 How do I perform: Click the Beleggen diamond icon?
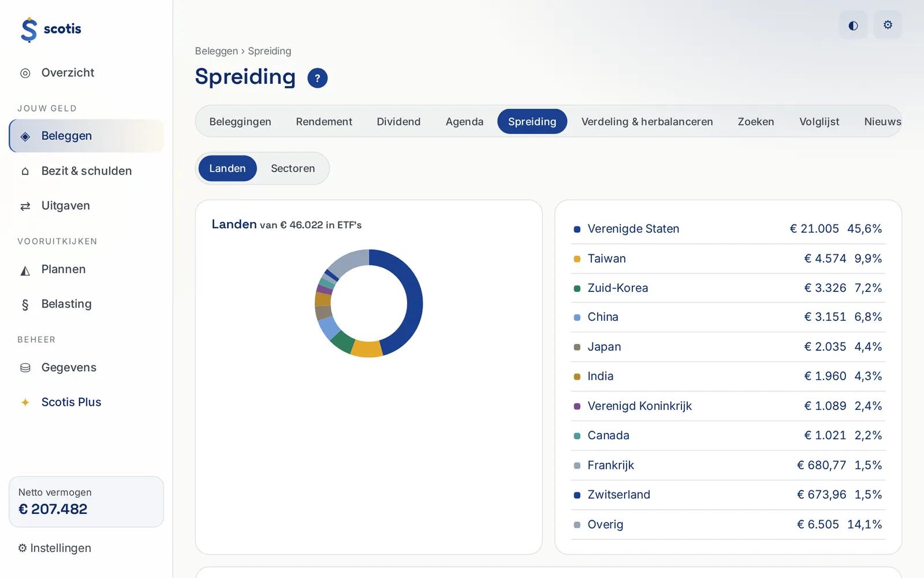click(x=25, y=136)
